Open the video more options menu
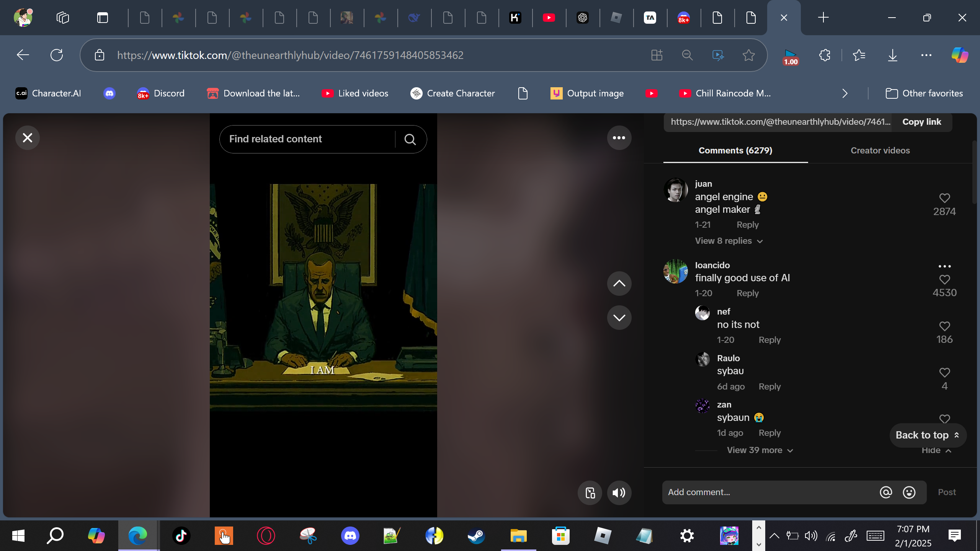This screenshot has height=551, width=980. pos(619,138)
